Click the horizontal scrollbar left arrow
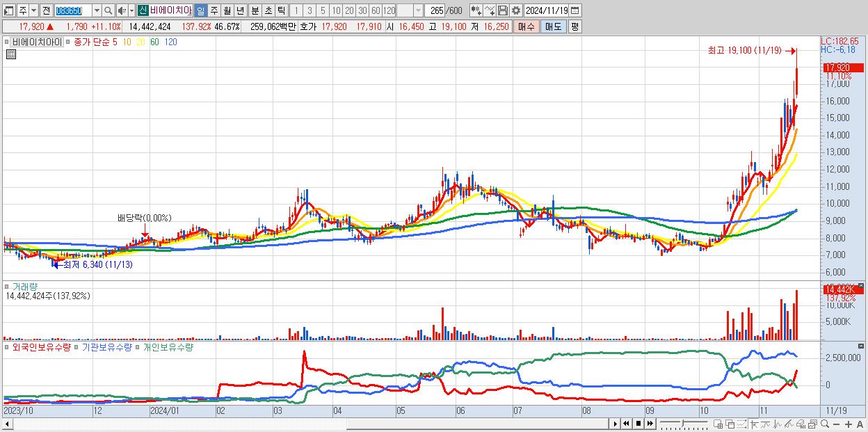This screenshot has width=868, height=432. coord(7,424)
